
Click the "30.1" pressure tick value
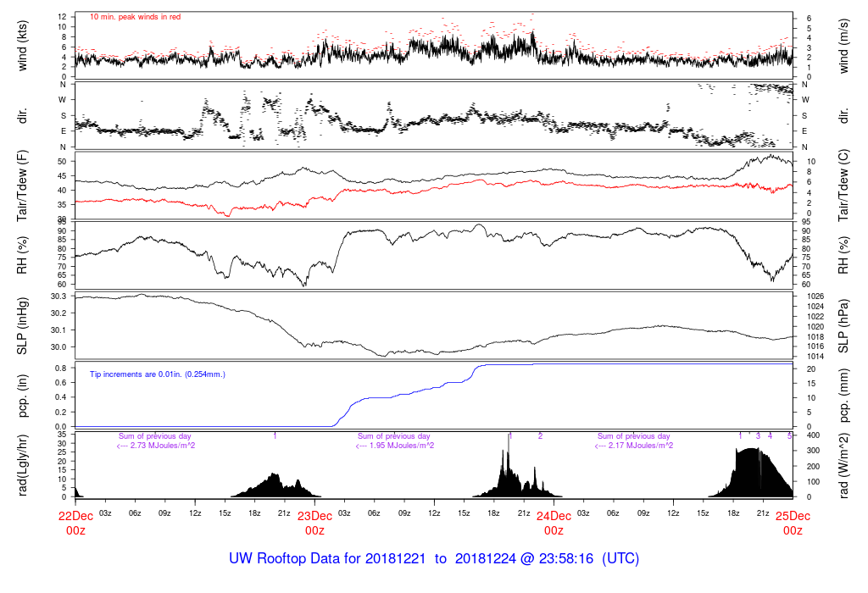tap(58, 330)
